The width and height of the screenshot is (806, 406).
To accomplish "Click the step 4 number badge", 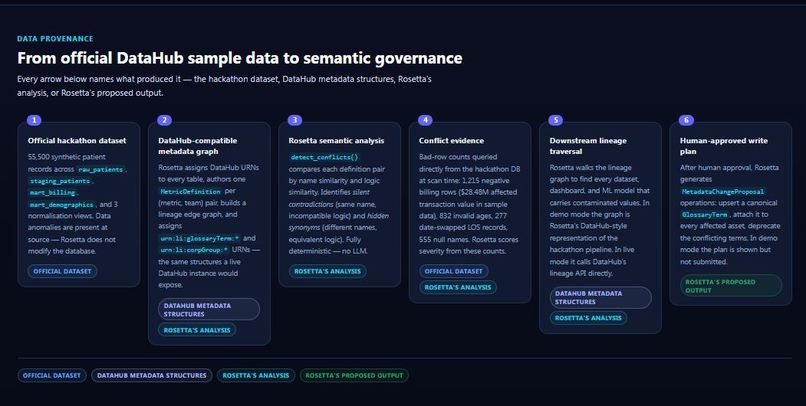I will (425, 120).
